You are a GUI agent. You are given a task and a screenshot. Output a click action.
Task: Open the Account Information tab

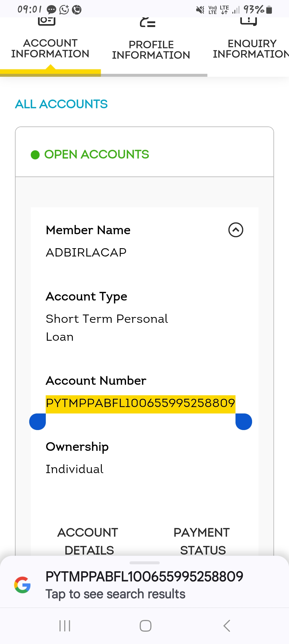50,48
